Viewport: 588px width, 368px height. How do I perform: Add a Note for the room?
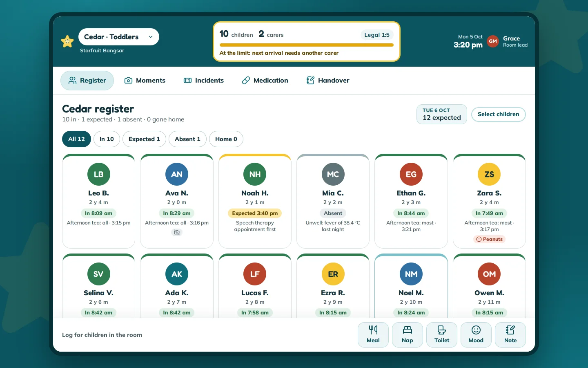(510, 335)
